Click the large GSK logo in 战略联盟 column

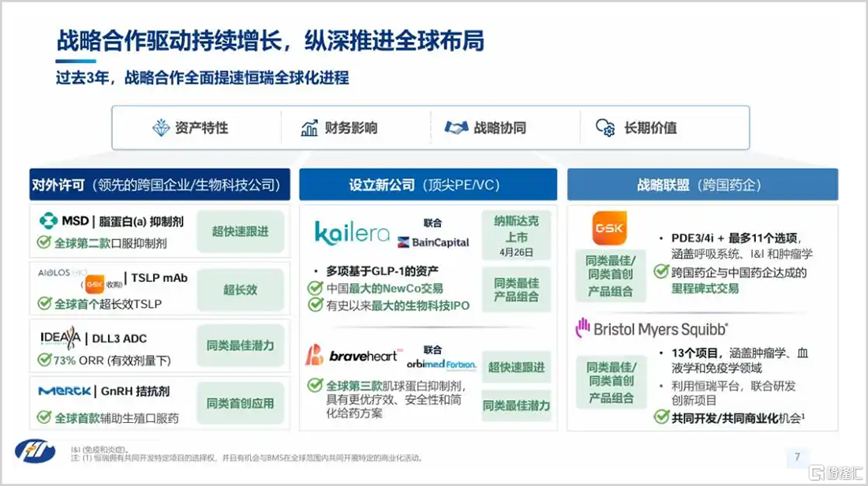(x=609, y=228)
